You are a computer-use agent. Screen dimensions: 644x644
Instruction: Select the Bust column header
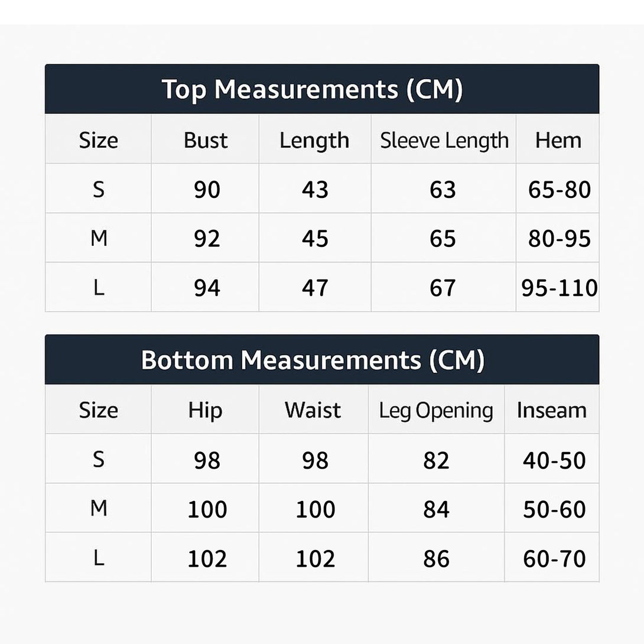tap(206, 141)
